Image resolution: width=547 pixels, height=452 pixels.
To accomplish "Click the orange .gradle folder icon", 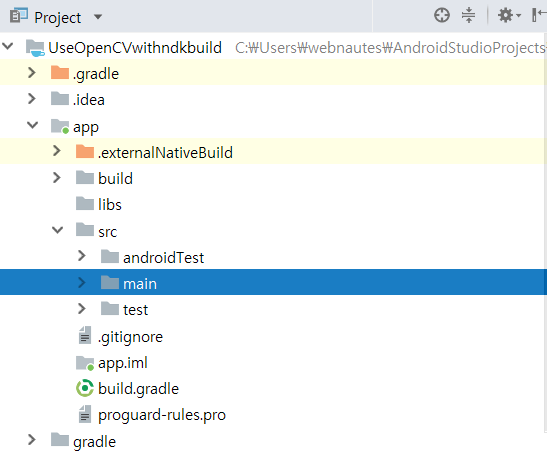I will tap(60, 73).
